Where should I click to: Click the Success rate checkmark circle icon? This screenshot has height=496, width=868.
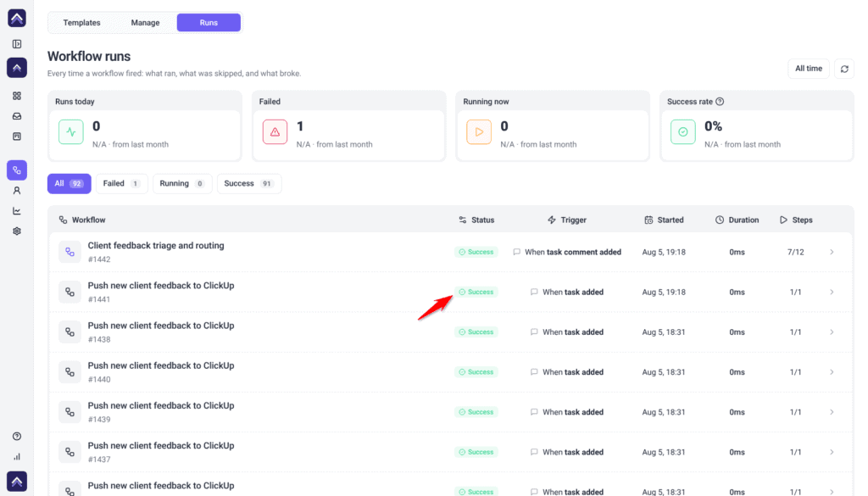(683, 131)
